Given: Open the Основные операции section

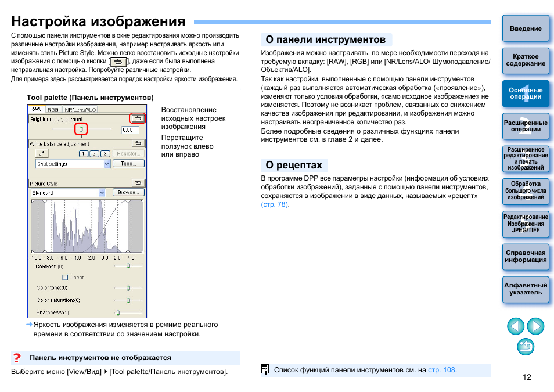Looking at the screenshot, I should tap(526, 93).
